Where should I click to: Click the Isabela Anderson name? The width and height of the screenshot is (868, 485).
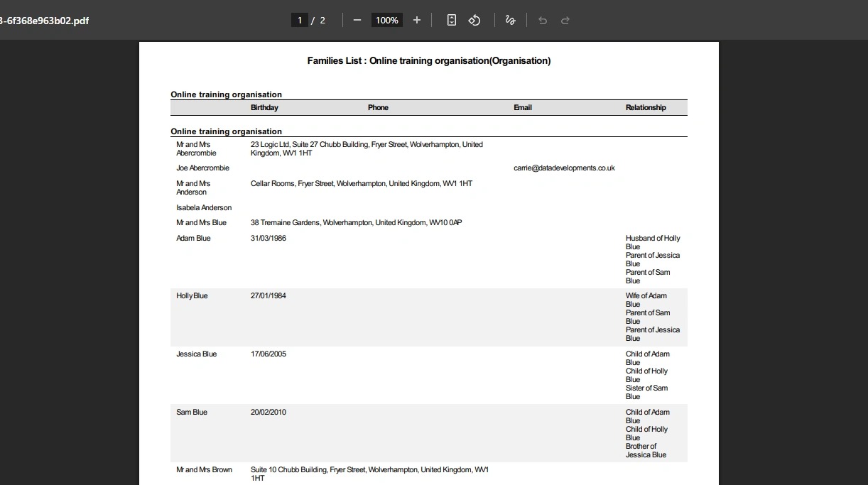(204, 207)
